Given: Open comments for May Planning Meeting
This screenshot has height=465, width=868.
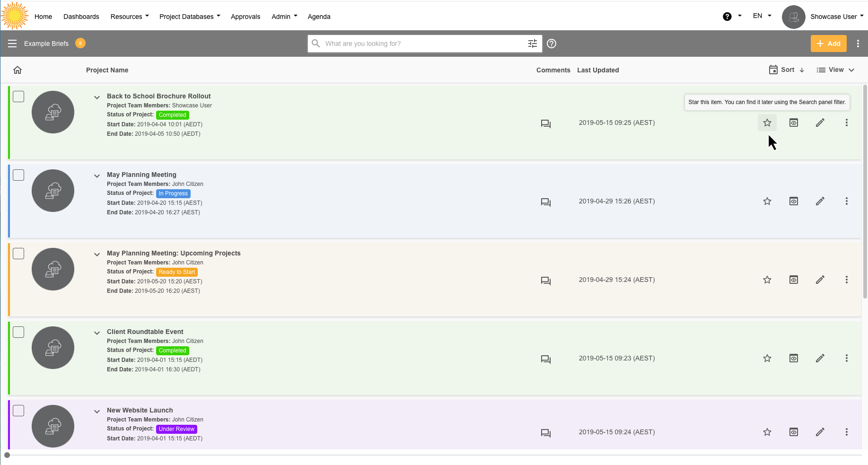Looking at the screenshot, I should click(x=545, y=202).
